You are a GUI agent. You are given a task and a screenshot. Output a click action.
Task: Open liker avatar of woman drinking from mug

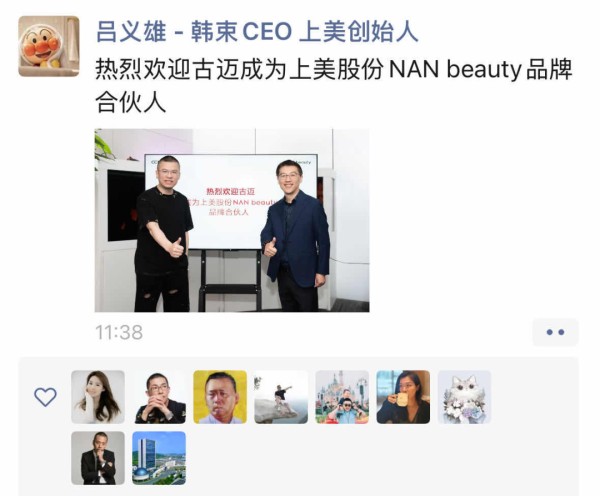403,397
